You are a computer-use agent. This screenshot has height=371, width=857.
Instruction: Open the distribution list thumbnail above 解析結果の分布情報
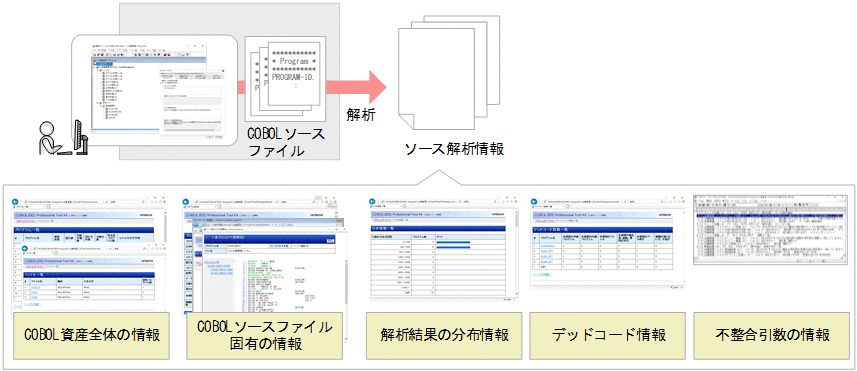(x=444, y=249)
